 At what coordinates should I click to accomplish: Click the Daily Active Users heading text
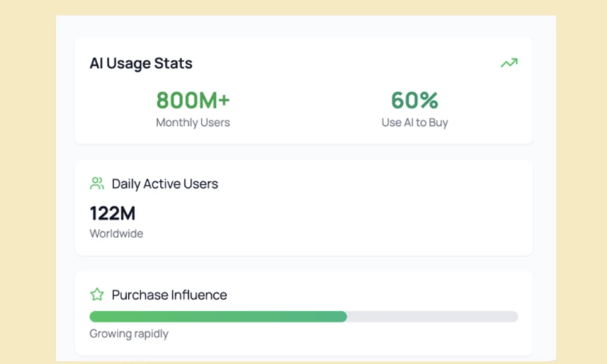tap(165, 184)
